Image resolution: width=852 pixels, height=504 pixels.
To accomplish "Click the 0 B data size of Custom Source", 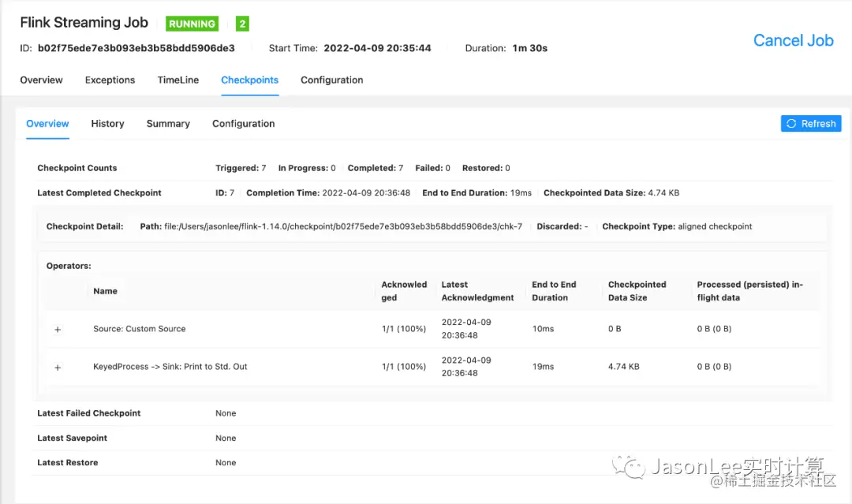I will (x=615, y=329).
